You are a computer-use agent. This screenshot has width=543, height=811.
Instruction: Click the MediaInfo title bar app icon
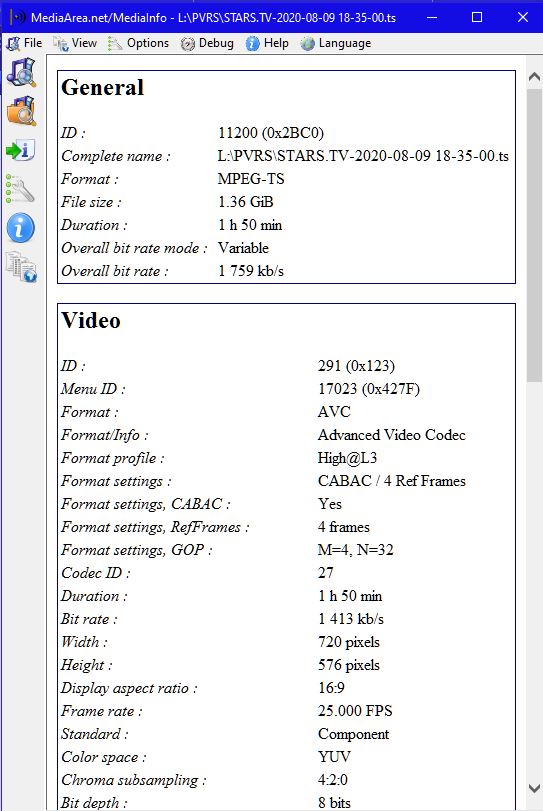[x=18, y=17]
